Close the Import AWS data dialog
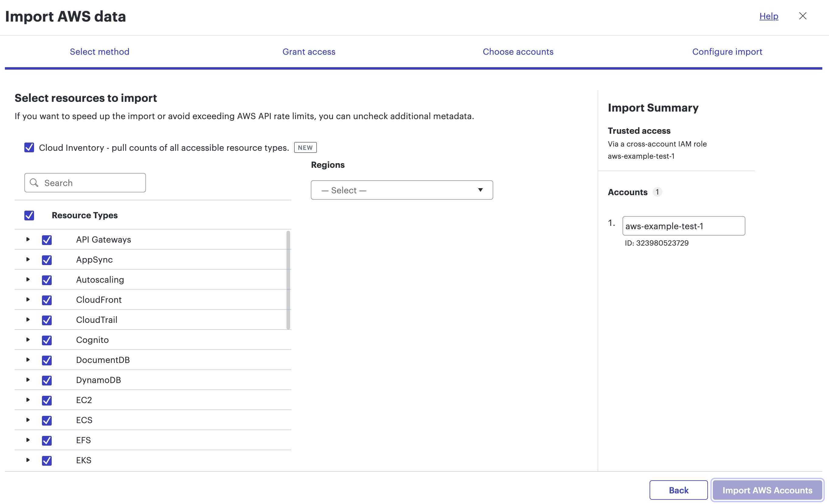Viewport: 829px width, 504px height. 803,16
